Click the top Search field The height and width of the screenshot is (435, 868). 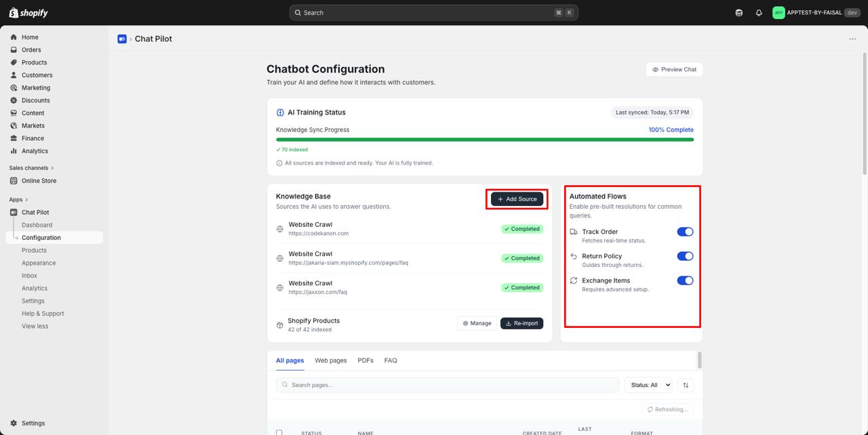click(434, 13)
